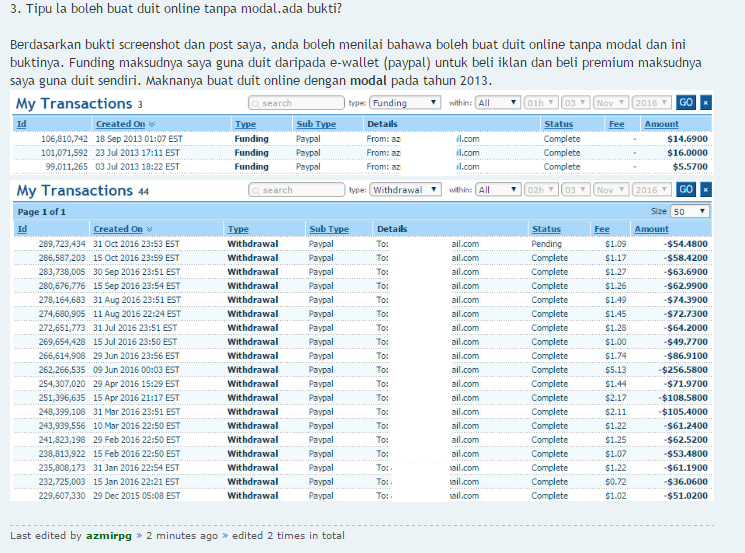Sort Funding table by Status header

[x=558, y=124]
